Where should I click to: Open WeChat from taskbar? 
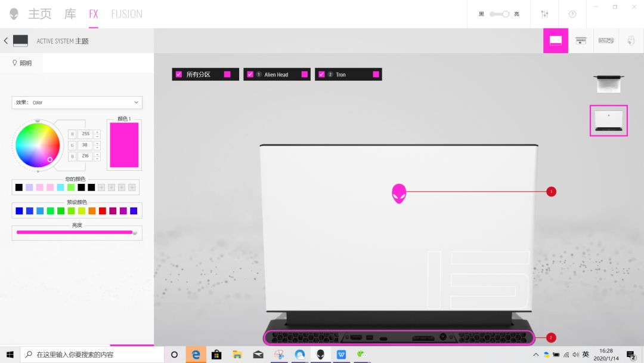pyautogui.click(x=361, y=355)
